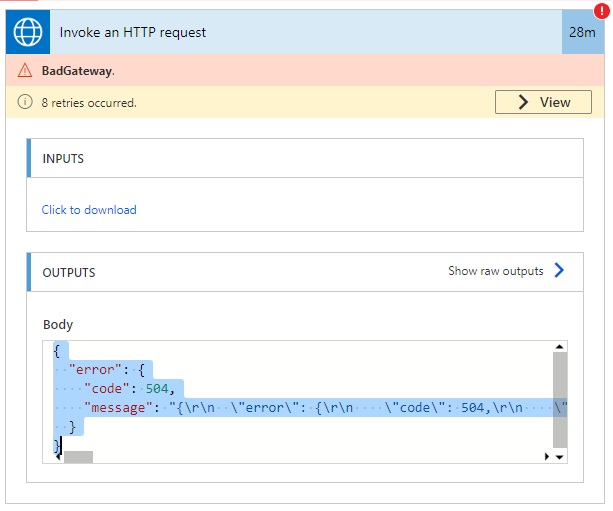The width and height of the screenshot is (613, 511).
Task: View the 8 retries details
Action: 543,102
